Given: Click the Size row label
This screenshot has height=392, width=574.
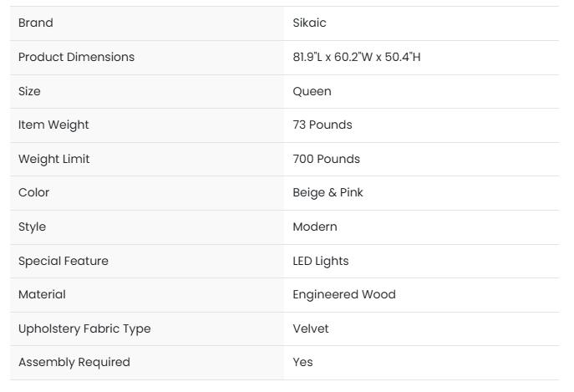Looking at the screenshot, I should click(x=29, y=91).
